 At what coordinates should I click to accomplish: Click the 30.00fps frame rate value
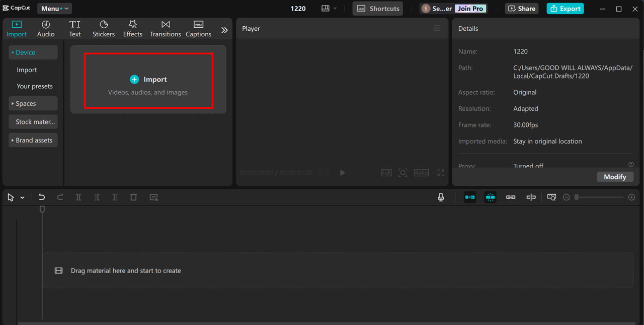(x=525, y=125)
